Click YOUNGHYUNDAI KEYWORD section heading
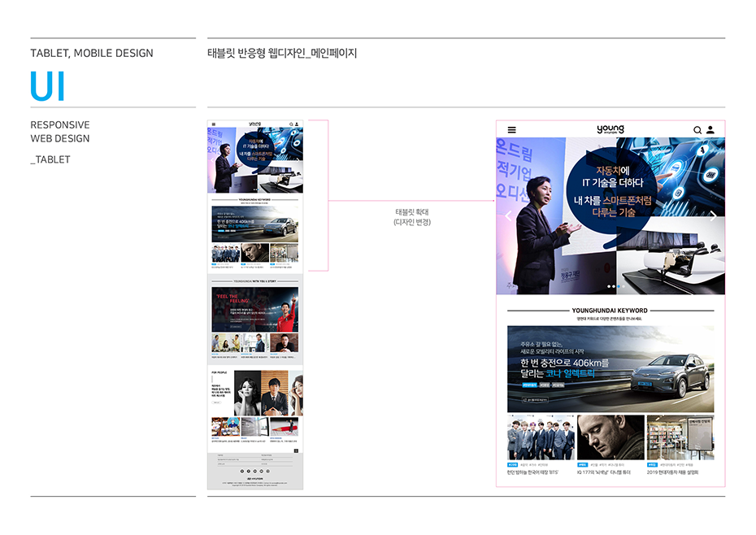756x535 pixels. click(x=610, y=311)
